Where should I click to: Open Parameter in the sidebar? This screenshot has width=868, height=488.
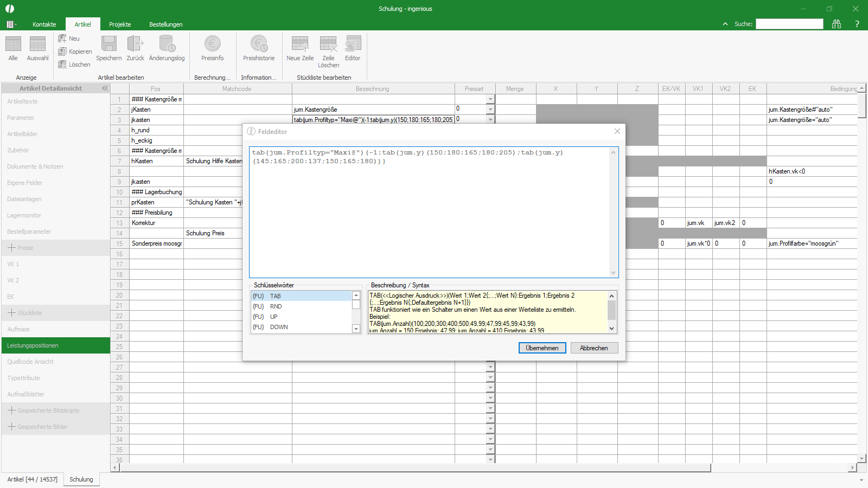[56, 118]
